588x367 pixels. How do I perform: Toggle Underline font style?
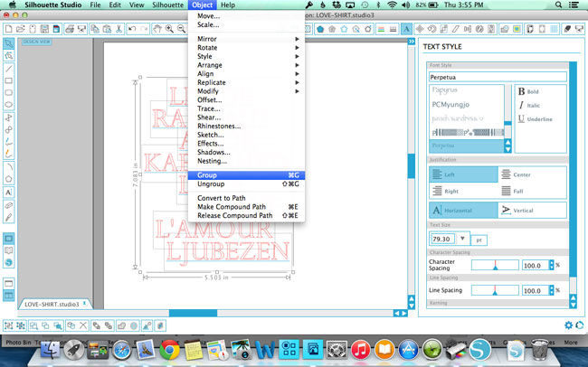[536, 118]
